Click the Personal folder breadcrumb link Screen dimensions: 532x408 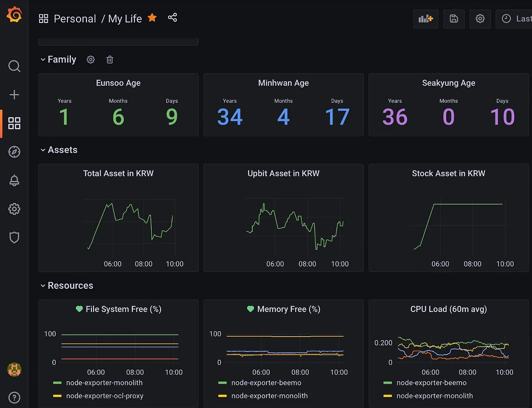tap(75, 19)
